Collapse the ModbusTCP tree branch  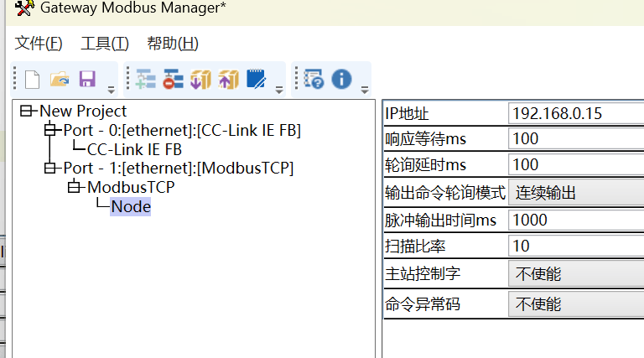click(74, 187)
